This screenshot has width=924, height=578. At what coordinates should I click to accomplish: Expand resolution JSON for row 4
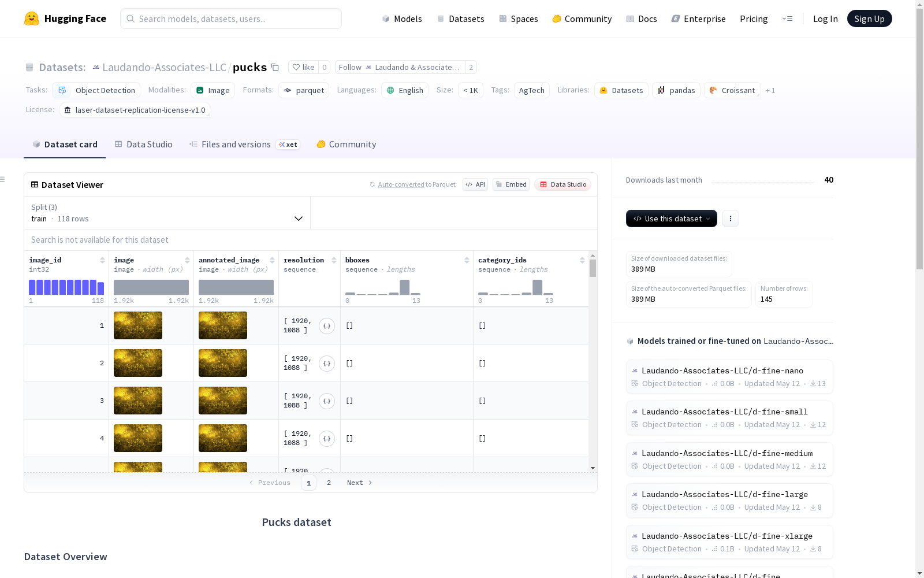pyautogui.click(x=327, y=439)
